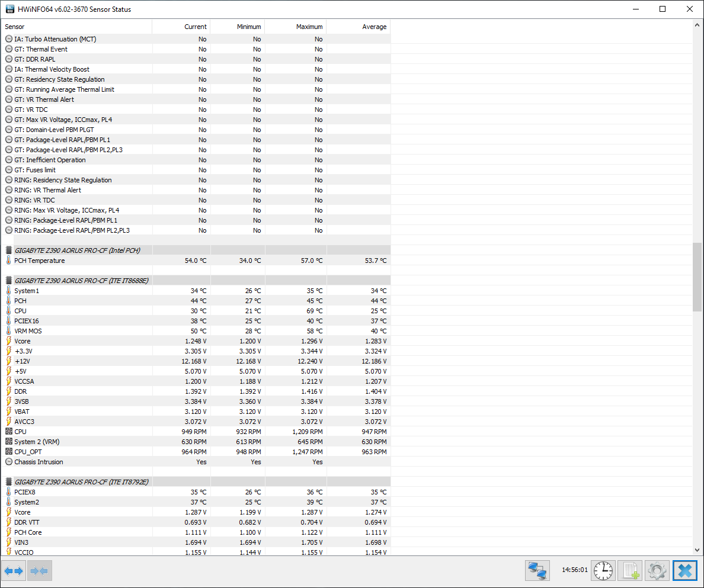This screenshot has width=704, height=588.
Task: Click the 14:56:01 elapsed time display
Action: (x=575, y=570)
